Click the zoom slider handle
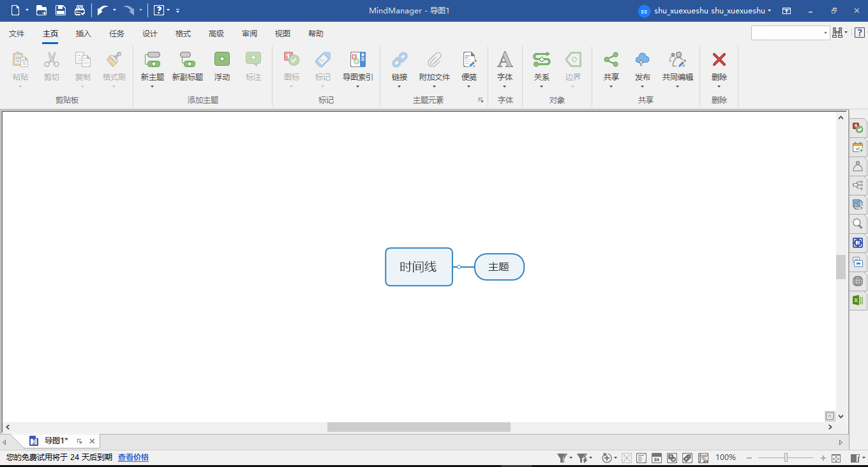 [x=786, y=457]
